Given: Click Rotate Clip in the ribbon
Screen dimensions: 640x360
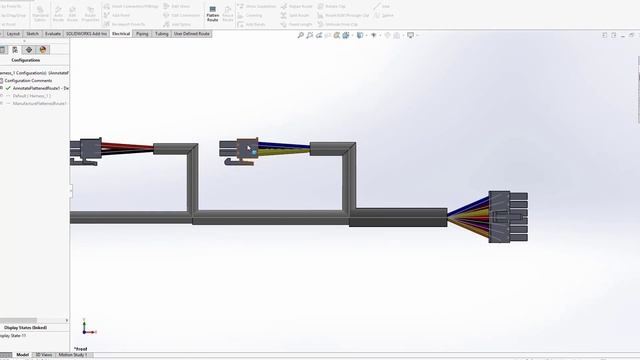Looking at the screenshot, I should (x=331, y=6).
